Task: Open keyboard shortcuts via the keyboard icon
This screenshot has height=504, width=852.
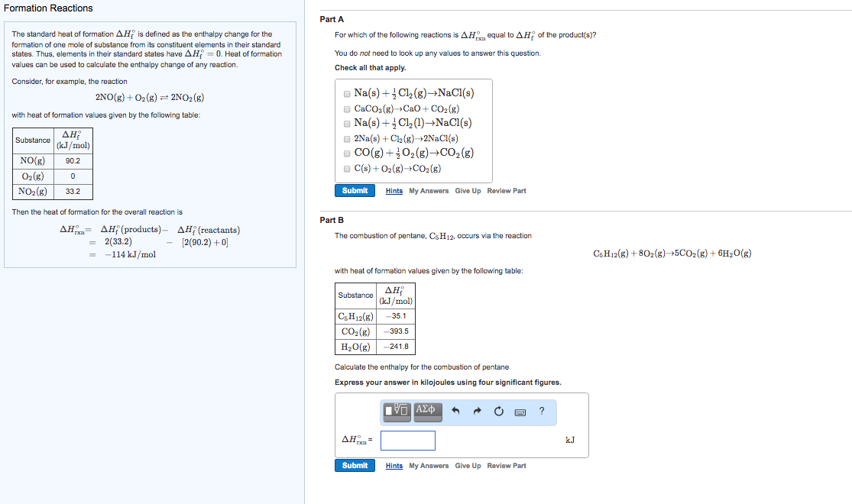Action: click(x=521, y=412)
